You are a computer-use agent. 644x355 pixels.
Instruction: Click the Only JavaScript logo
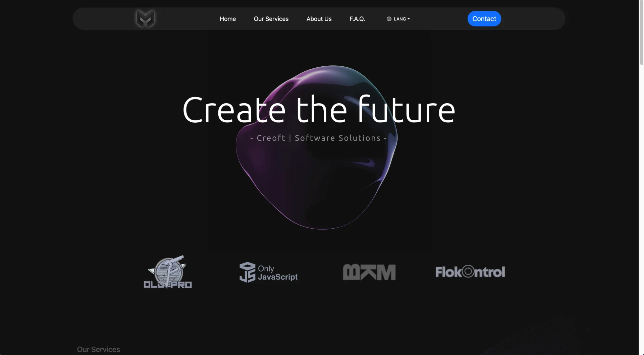pos(268,272)
